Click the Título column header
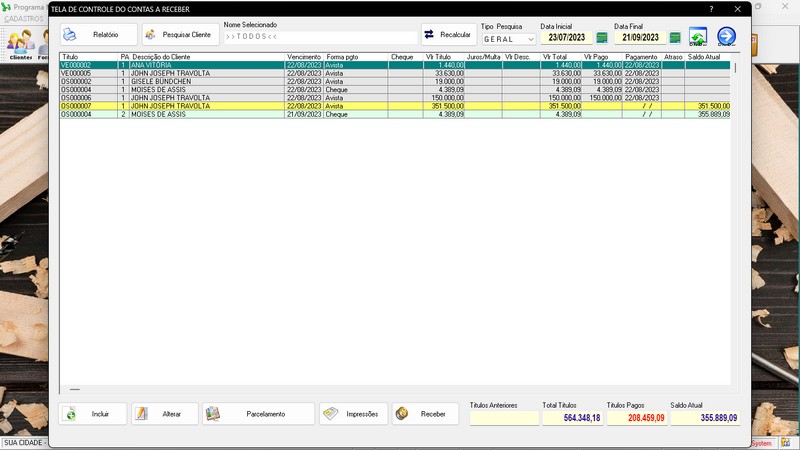The image size is (800, 450). point(89,57)
